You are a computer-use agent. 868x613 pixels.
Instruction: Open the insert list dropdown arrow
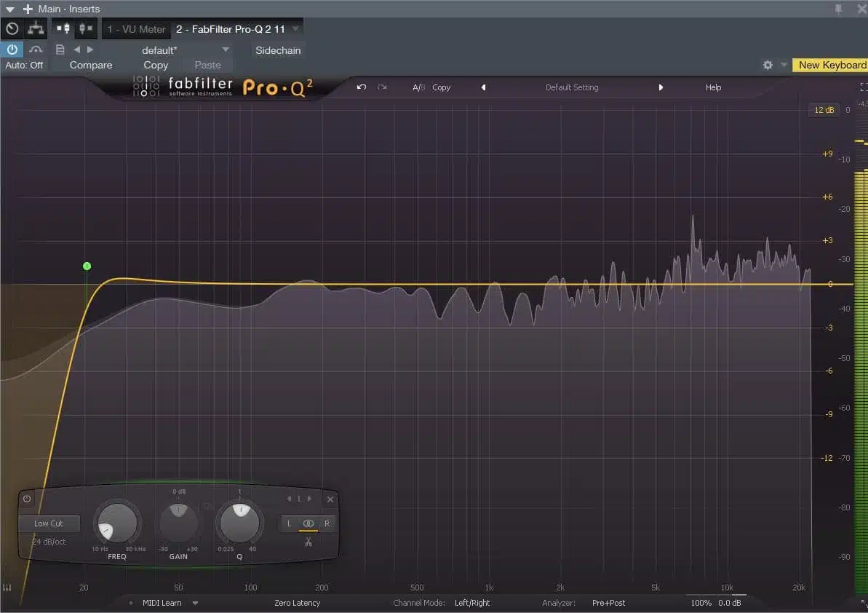295,28
